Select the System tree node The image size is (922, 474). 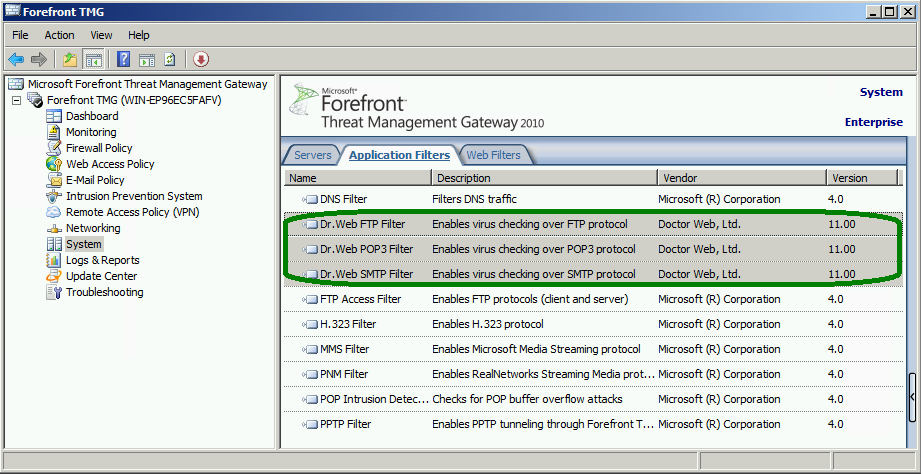click(84, 244)
